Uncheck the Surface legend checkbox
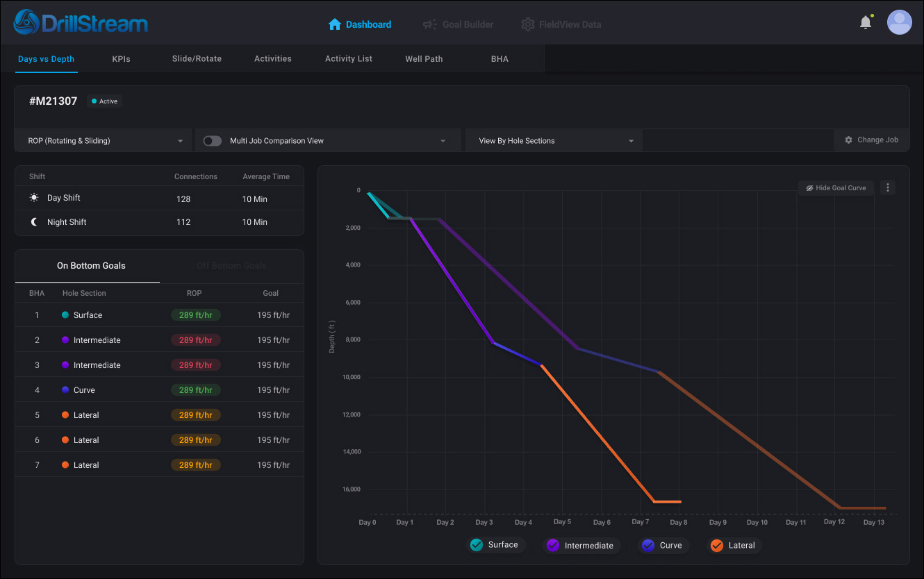 (477, 545)
